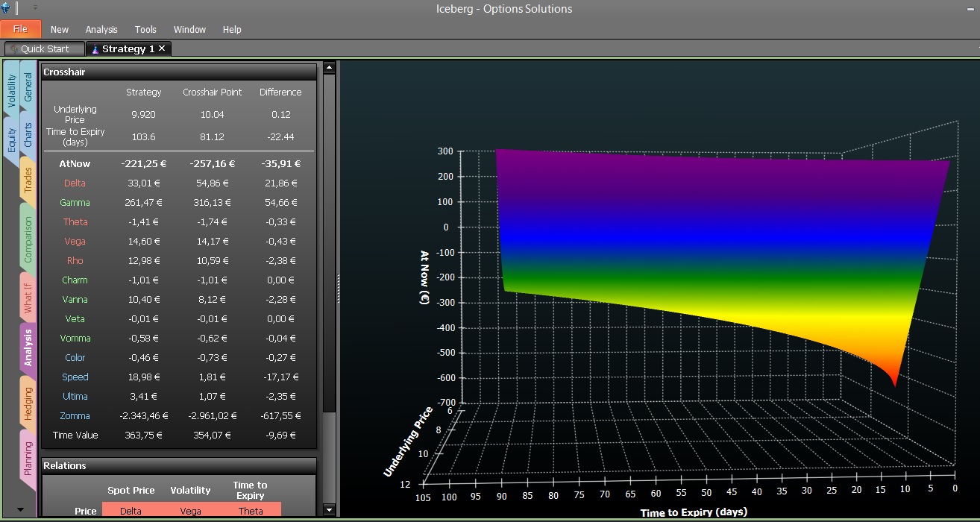Open the Tools menu
The height and width of the screenshot is (522, 980).
pyautogui.click(x=145, y=30)
